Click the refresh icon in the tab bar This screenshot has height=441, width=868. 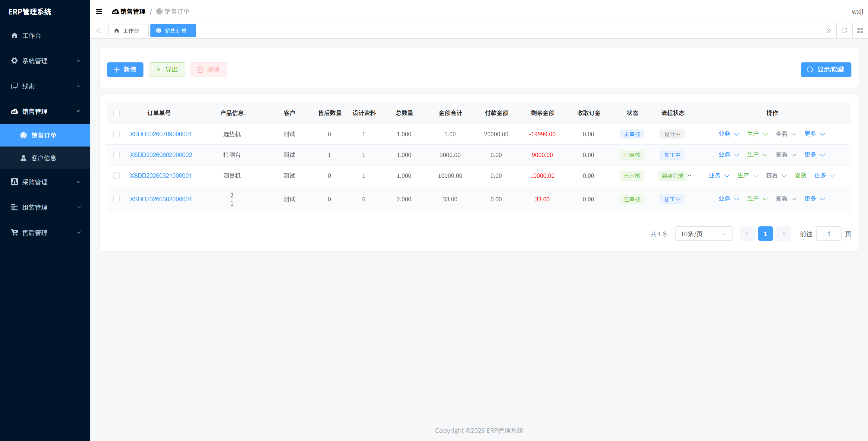pyautogui.click(x=844, y=31)
